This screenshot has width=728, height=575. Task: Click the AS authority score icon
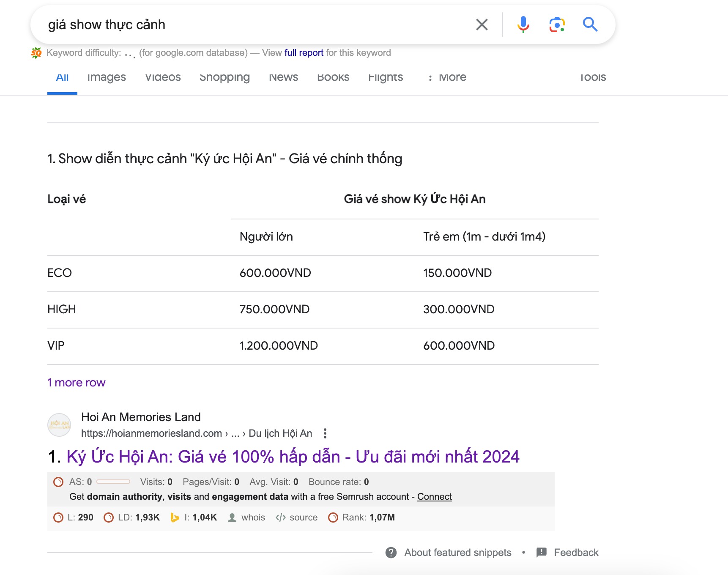[x=58, y=482]
